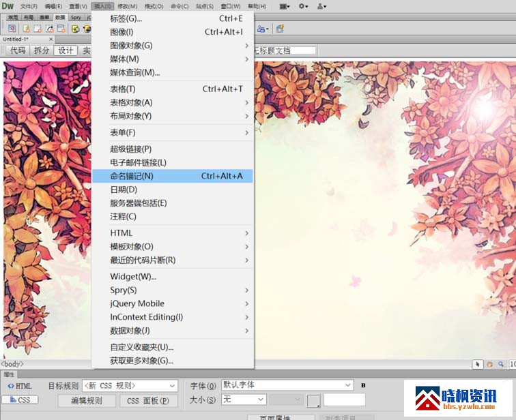Screen dimensions: 516x420
Task: Click the green insert-record toolbar icon
Action: [x=75, y=29]
